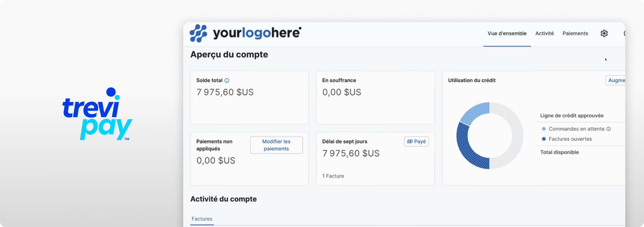
Task: Click the Factures ouvertes legend dot
Action: click(544, 139)
